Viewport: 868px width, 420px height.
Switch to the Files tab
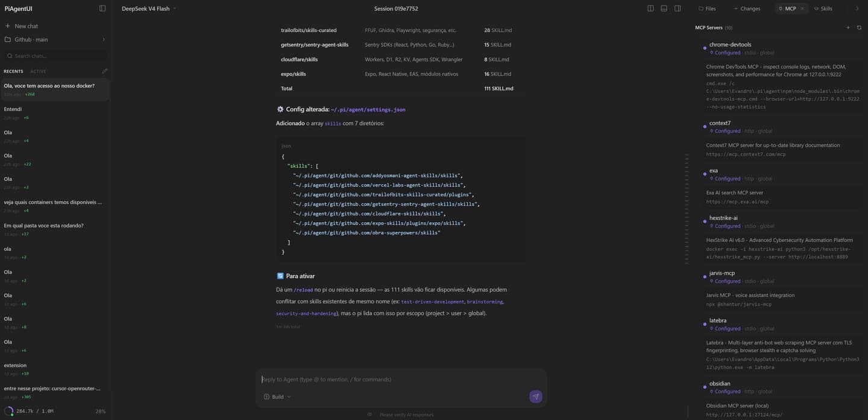tap(707, 8)
